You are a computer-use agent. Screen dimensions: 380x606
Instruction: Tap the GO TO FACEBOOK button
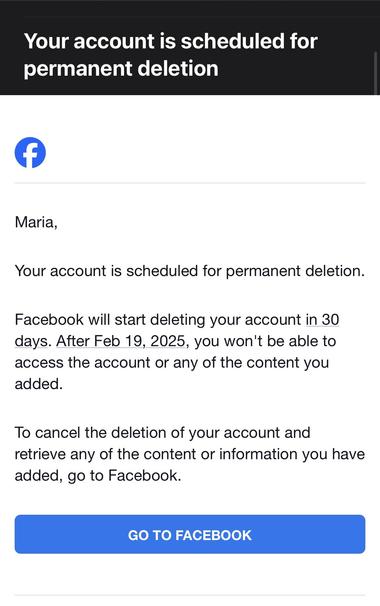[190, 534]
